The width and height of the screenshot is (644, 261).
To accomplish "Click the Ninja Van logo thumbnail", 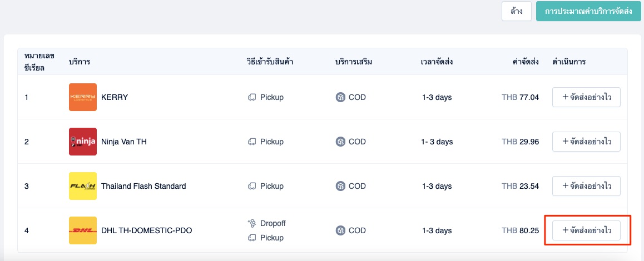I will point(83,142).
